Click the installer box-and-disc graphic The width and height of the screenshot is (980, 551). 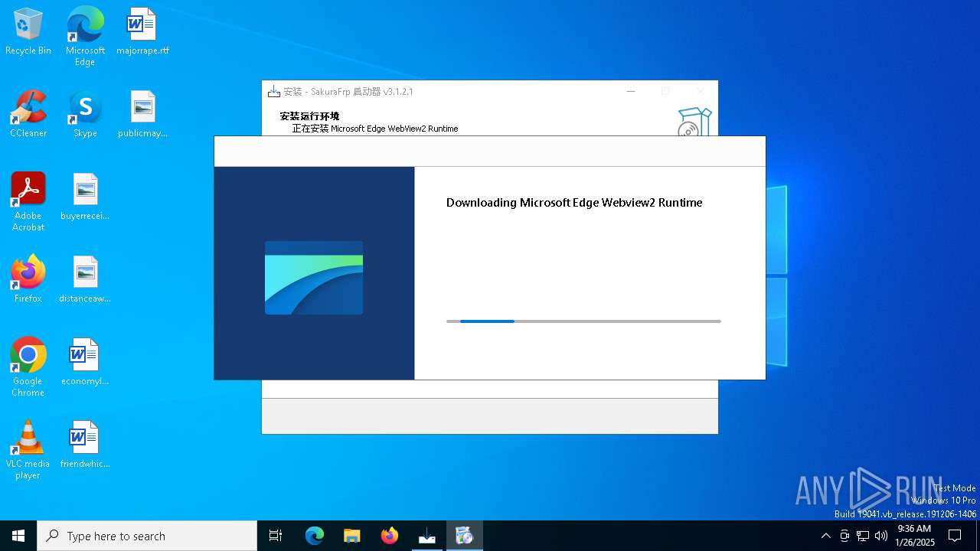click(694, 122)
